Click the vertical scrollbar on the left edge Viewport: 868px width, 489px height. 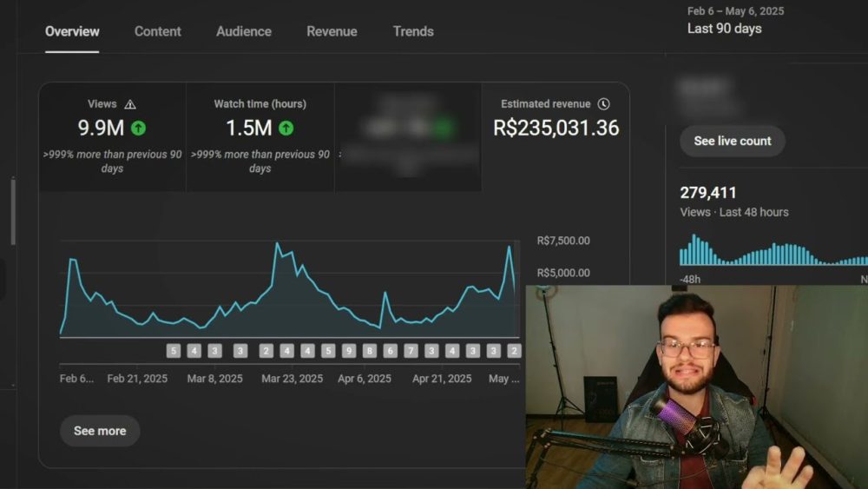12,213
